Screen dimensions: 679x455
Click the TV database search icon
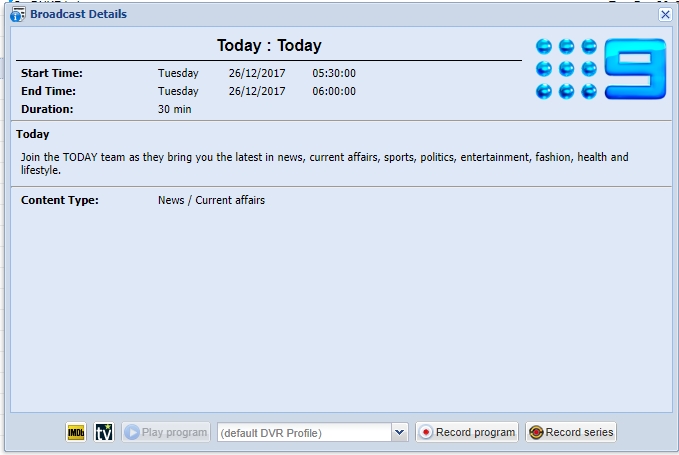tap(104, 432)
